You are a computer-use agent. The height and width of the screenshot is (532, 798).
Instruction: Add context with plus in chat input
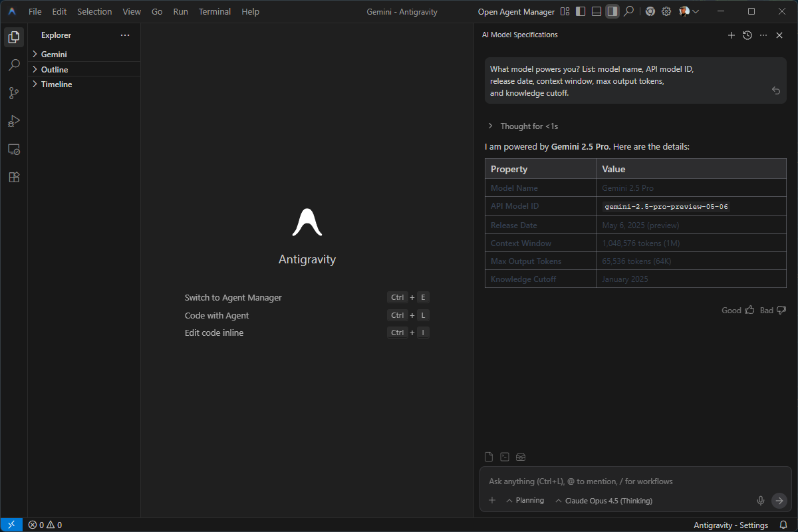(x=492, y=501)
